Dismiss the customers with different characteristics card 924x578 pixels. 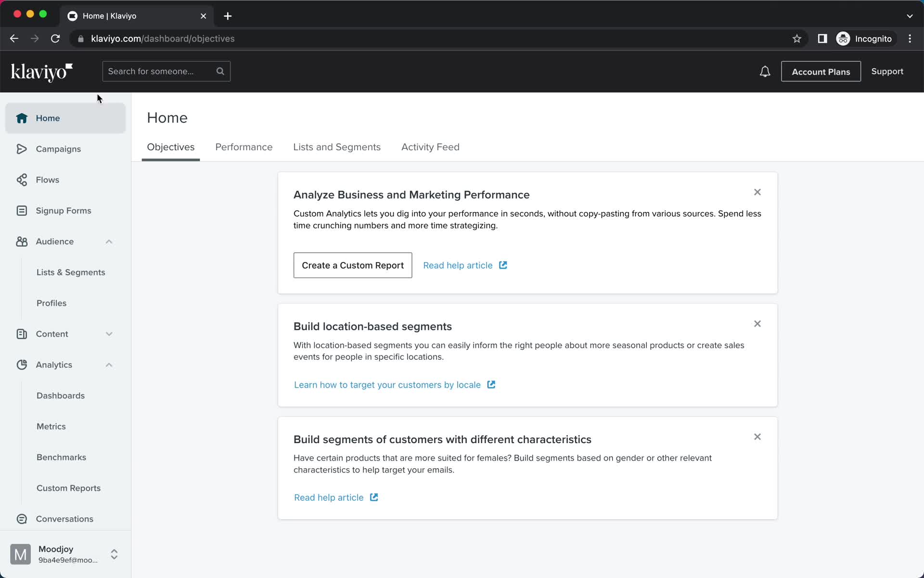(757, 437)
